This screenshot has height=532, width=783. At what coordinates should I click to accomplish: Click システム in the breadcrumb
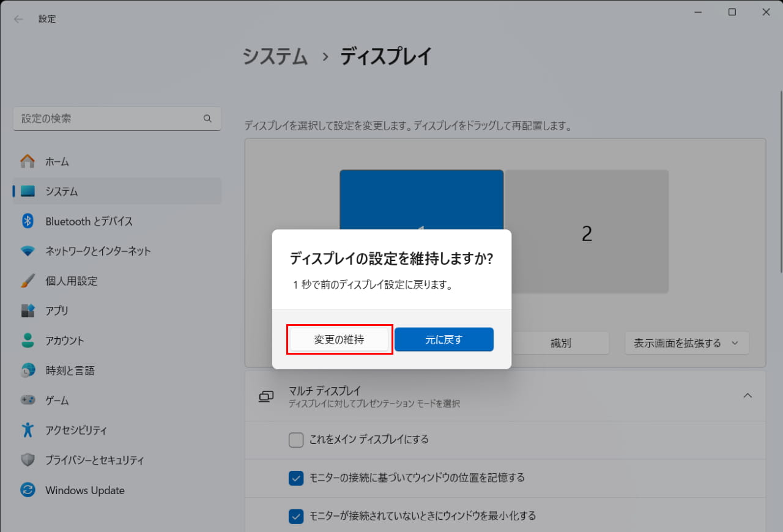pyautogui.click(x=275, y=56)
